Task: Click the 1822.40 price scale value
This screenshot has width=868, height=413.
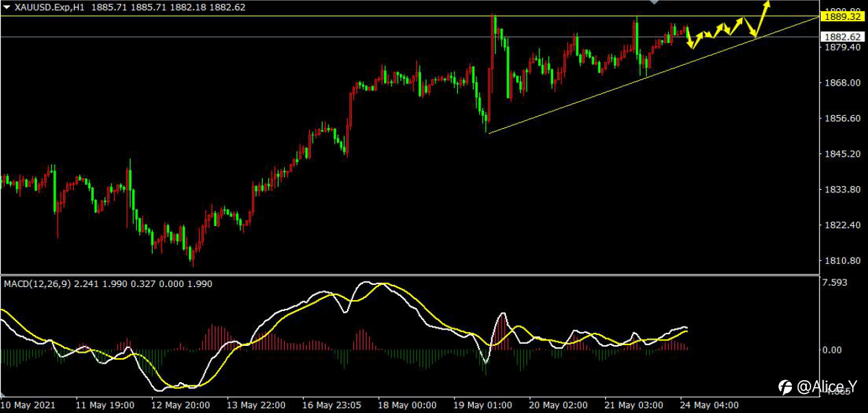Action: [843, 225]
